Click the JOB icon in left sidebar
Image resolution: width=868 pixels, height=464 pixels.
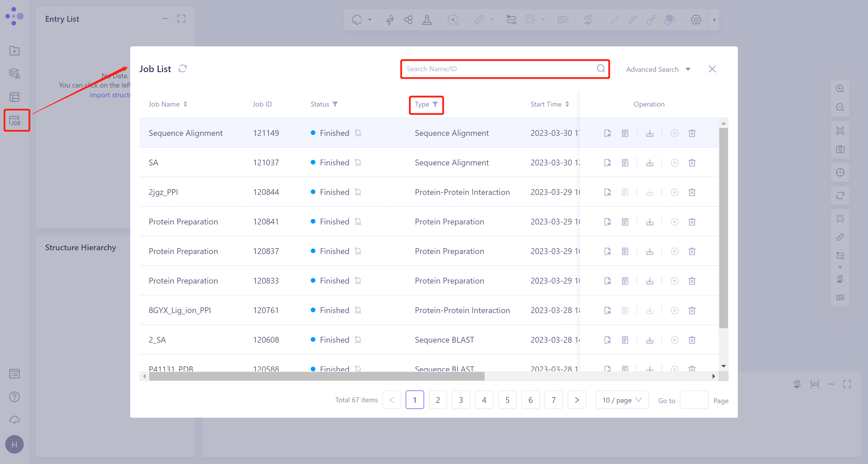pos(15,120)
